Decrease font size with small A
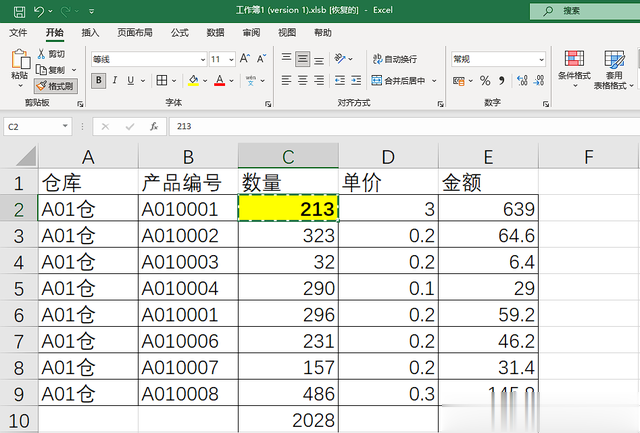 [x=261, y=59]
